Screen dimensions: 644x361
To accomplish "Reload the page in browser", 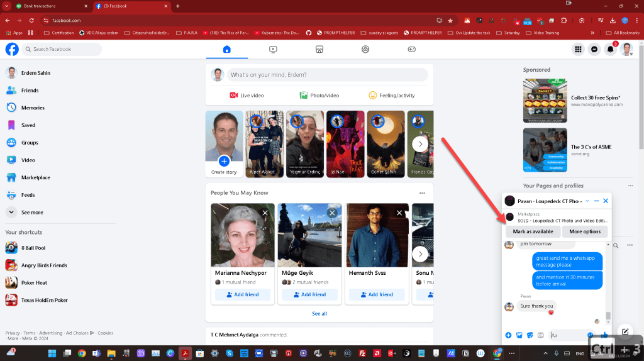I will coord(31,21).
